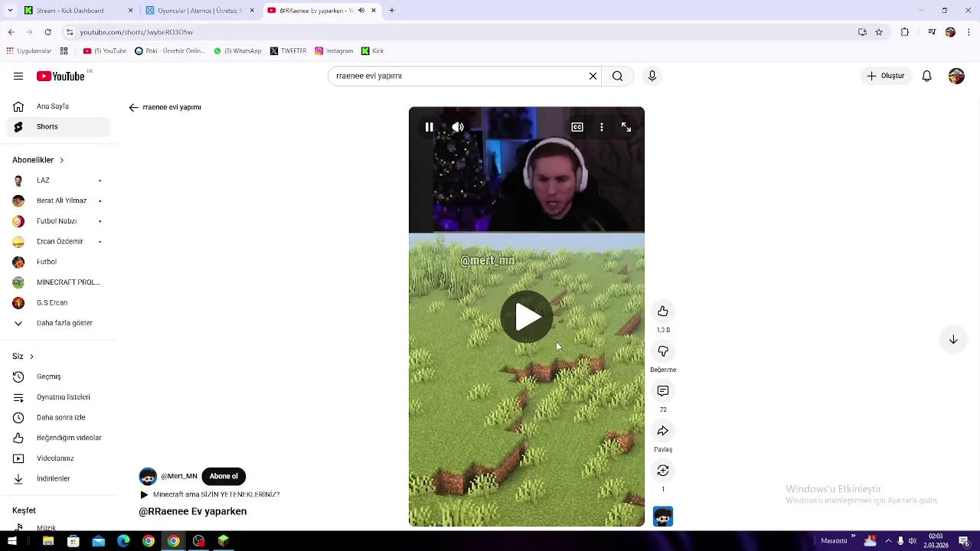Open the comments for the Short
Viewport: 980px width, 551px height.
point(663,391)
